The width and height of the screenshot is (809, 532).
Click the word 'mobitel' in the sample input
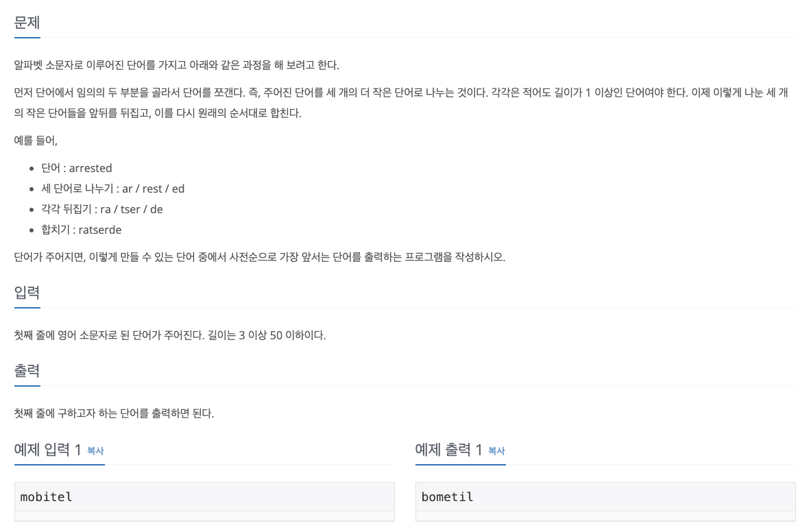click(46, 497)
